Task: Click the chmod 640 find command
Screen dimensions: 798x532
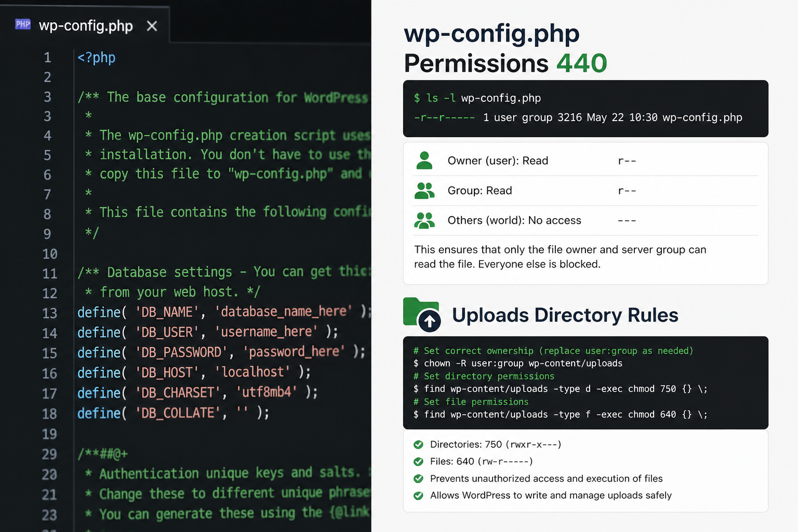Action: pos(560,414)
